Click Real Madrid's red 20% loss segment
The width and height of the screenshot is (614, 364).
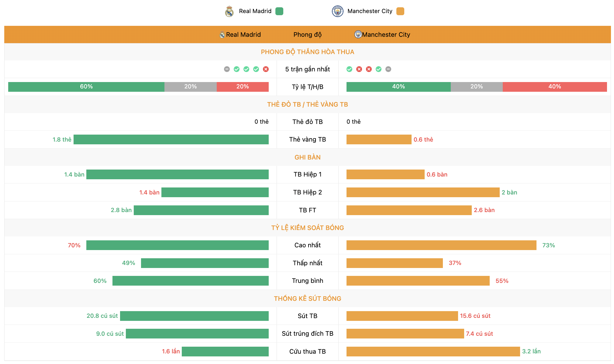click(243, 87)
